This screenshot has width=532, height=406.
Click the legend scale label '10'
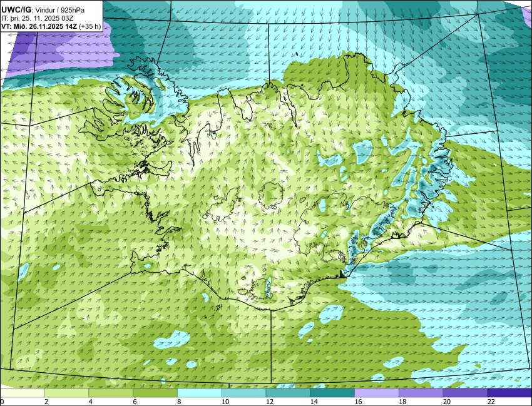pyautogui.click(x=225, y=402)
